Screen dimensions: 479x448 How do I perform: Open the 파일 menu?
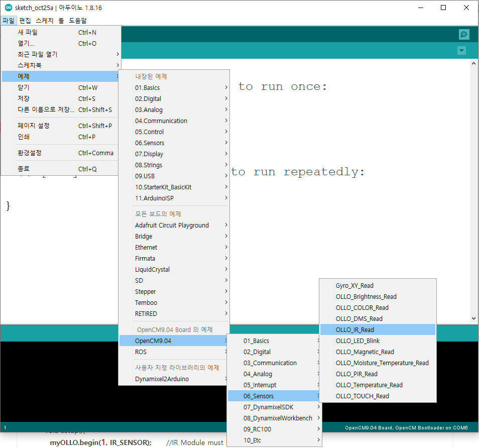(x=8, y=21)
